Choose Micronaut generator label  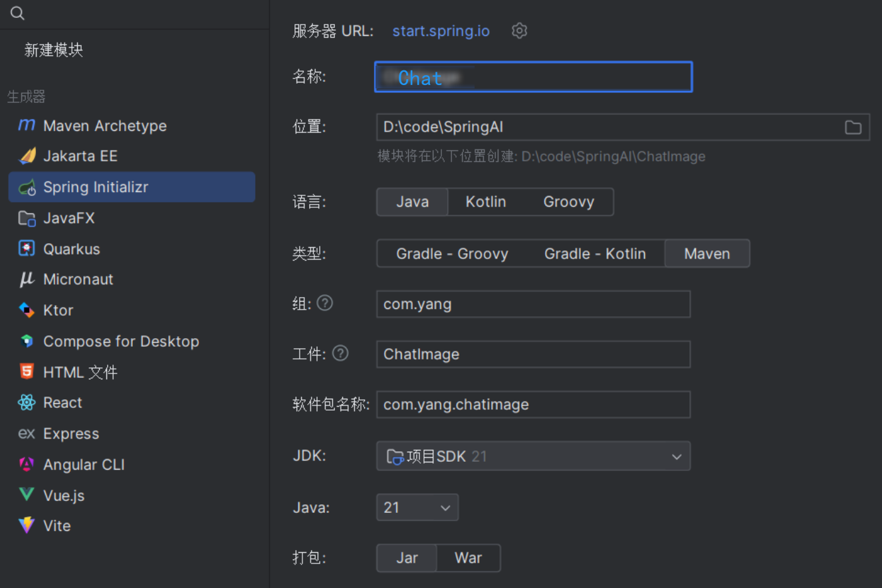pyautogui.click(x=78, y=280)
